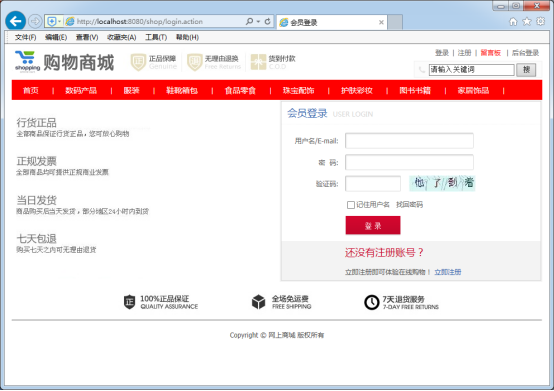Screen dimensions: 554x391
Task: Click the 搜 search button
Action: [526, 70]
